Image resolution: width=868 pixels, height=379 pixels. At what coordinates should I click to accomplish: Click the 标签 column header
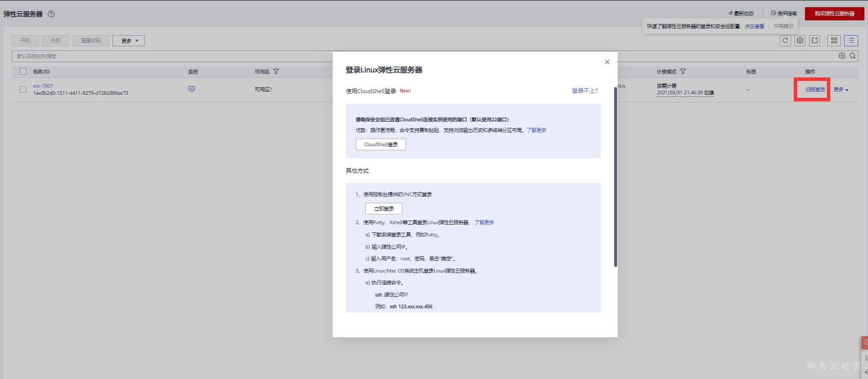point(751,72)
